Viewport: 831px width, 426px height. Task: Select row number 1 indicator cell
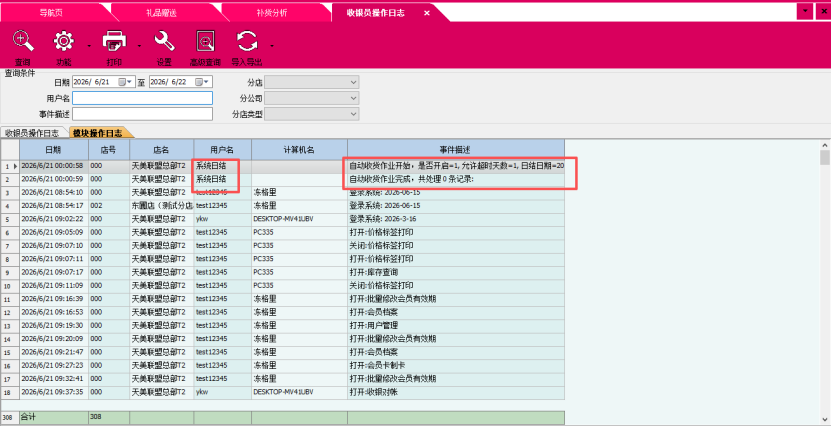[x=10, y=166]
